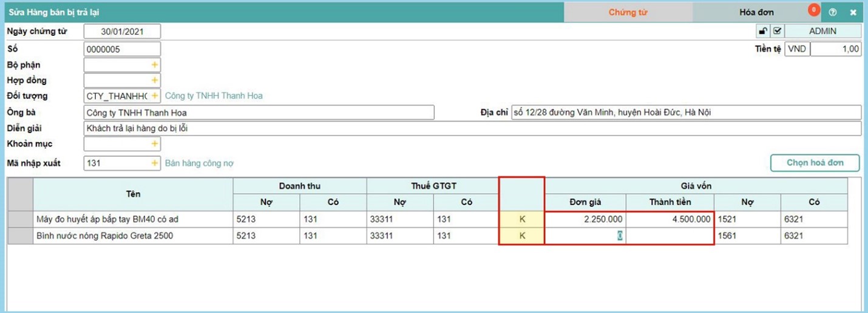Image resolution: width=868 pixels, height=313 pixels.
Task: Toggle the K cell for Bình nước nóng
Action: (x=521, y=236)
